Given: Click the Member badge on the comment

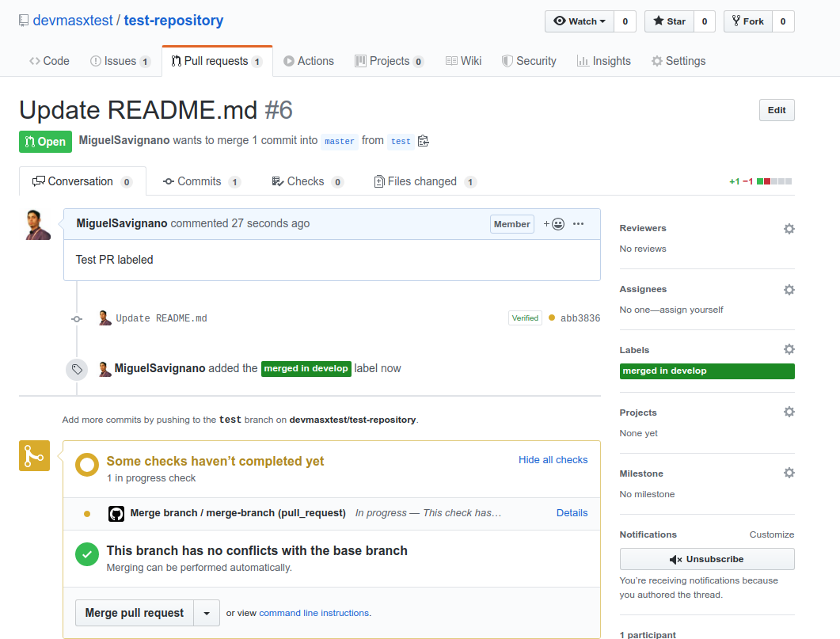Looking at the screenshot, I should point(511,224).
